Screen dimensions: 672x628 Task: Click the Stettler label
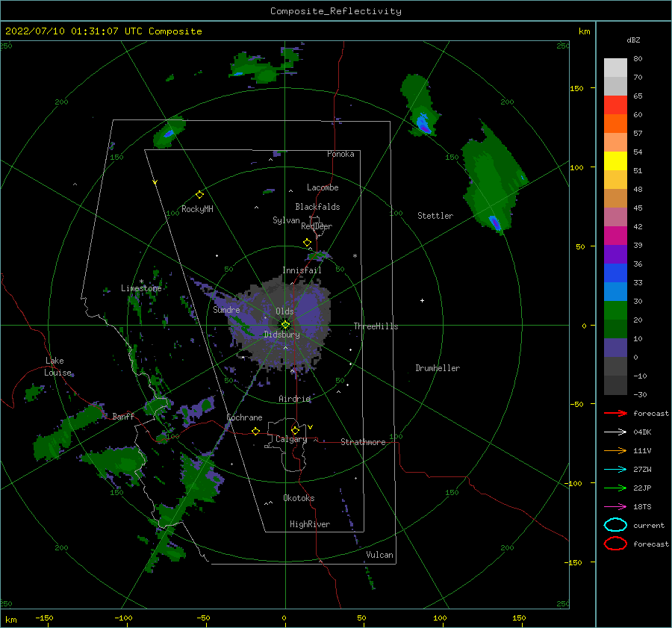(435, 216)
